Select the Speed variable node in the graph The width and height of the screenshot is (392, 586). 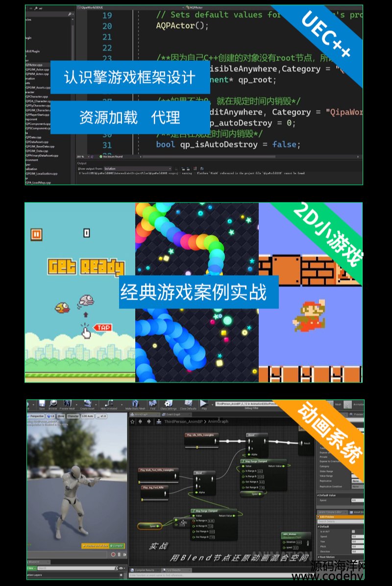[150, 526]
